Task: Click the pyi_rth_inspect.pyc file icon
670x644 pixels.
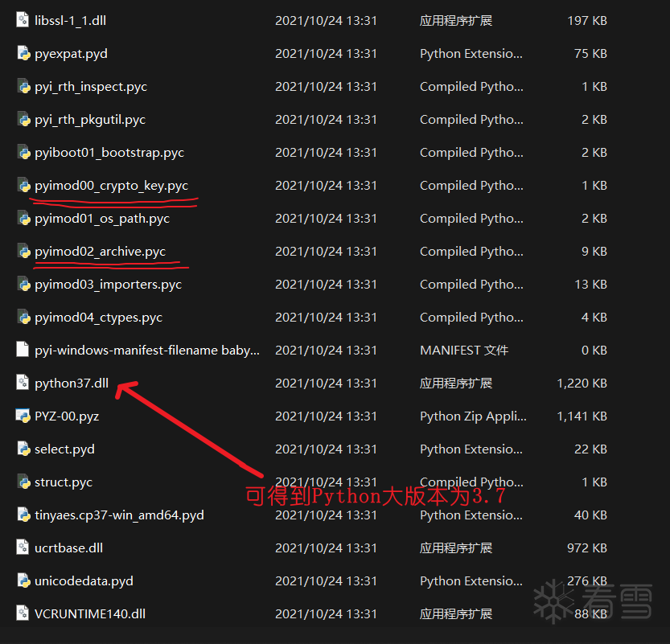Action: click(23, 86)
